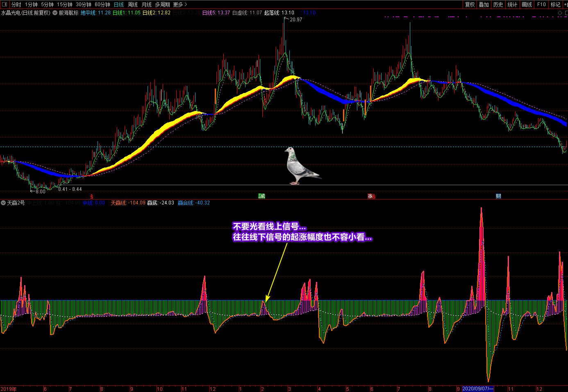Open F10 company information
This screenshot has width=568, height=392.
point(541,5)
